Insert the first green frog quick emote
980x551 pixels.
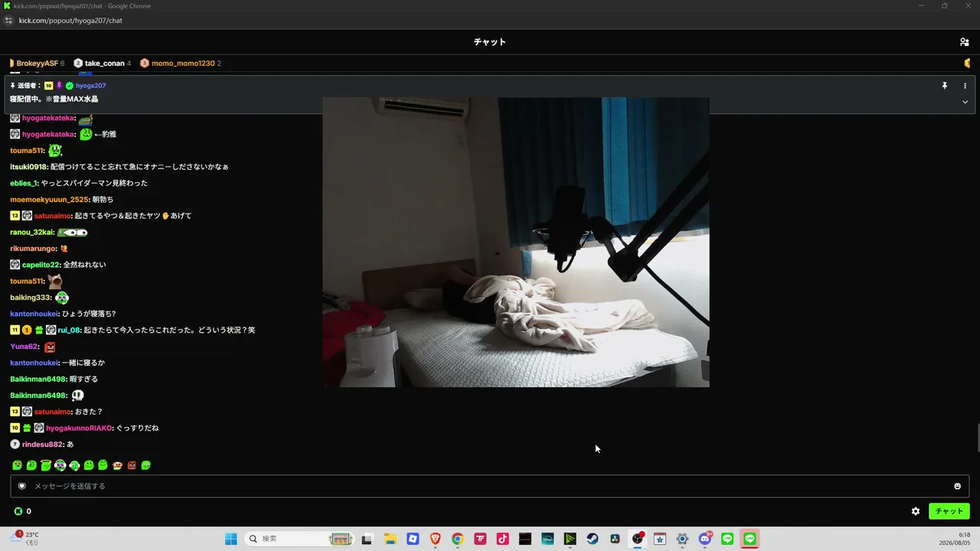tap(17, 465)
